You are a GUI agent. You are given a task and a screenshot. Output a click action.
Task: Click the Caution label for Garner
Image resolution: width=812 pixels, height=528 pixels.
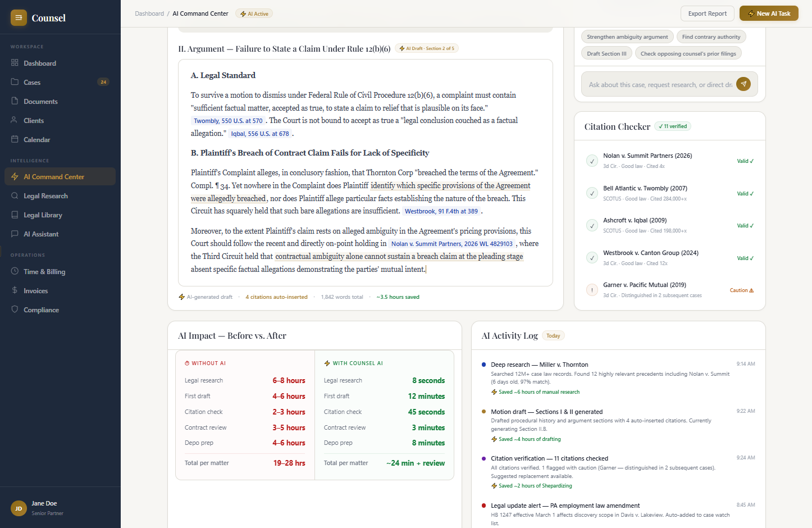pyautogui.click(x=741, y=290)
